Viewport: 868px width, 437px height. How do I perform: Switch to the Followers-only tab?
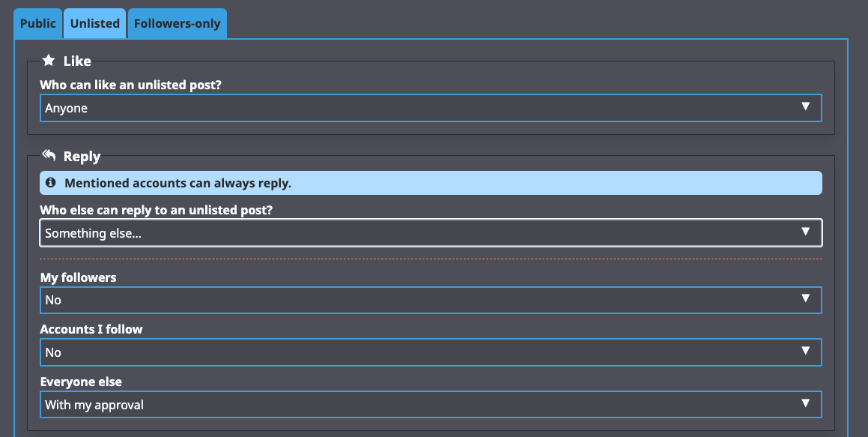(177, 23)
